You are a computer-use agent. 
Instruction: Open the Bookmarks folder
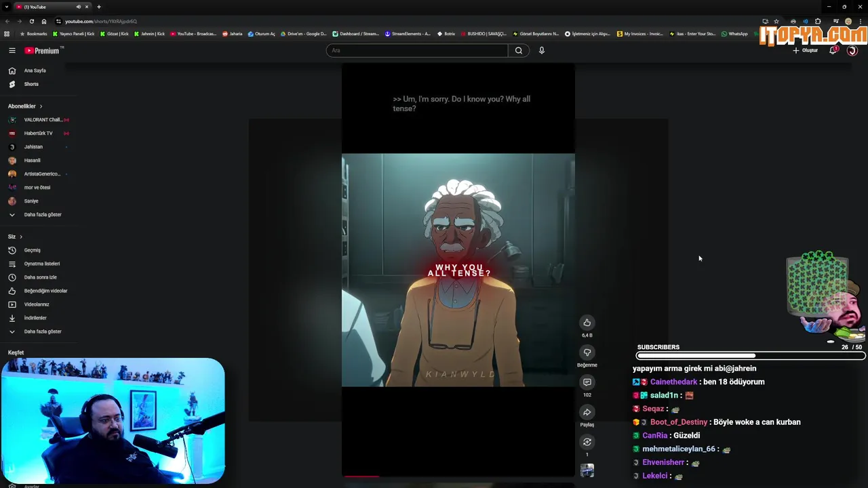[x=34, y=34]
